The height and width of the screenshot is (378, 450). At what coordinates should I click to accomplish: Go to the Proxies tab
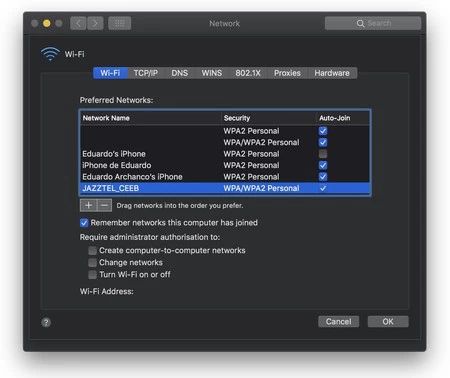pos(287,73)
